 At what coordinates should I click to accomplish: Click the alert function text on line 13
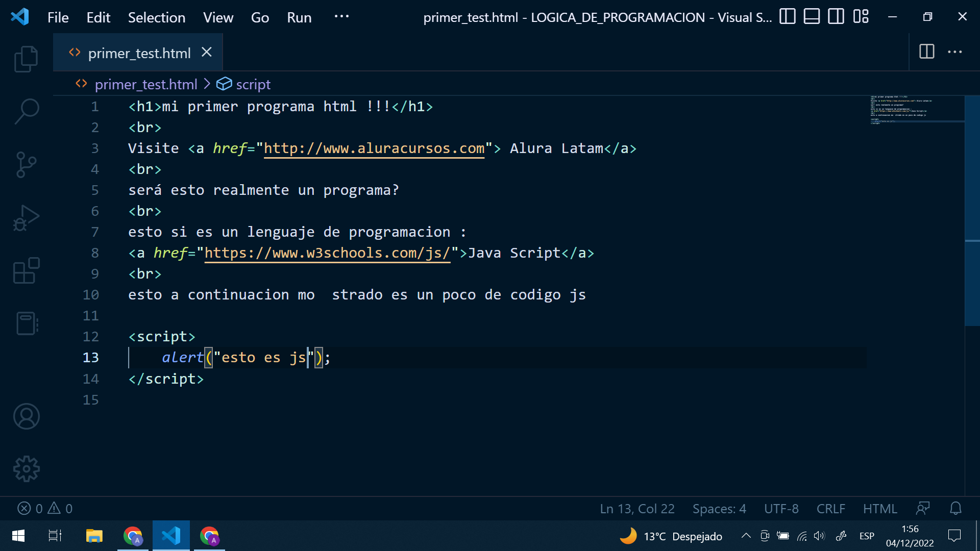tap(182, 358)
